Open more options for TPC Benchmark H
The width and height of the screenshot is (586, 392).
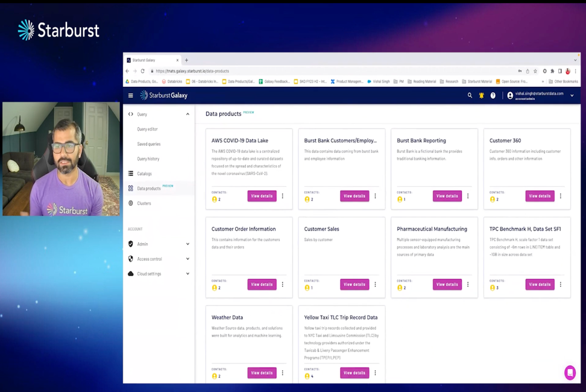click(x=561, y=285)
